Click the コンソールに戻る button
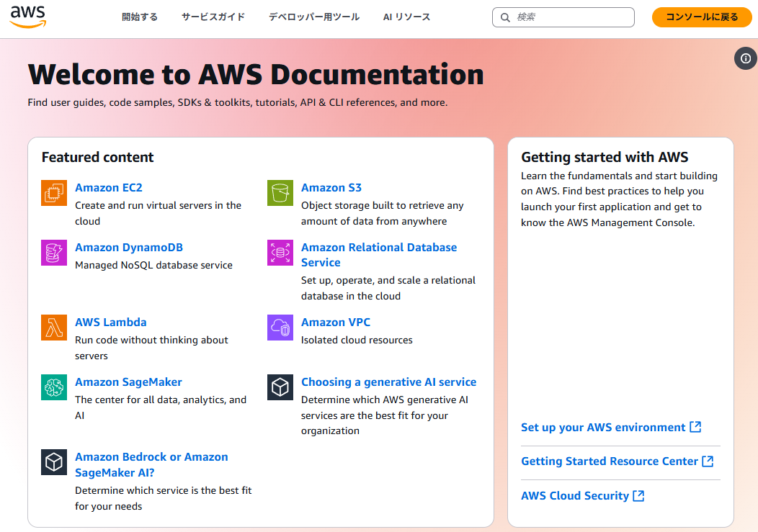Viewport: 758px width, 532px height. tap(702, 17)
